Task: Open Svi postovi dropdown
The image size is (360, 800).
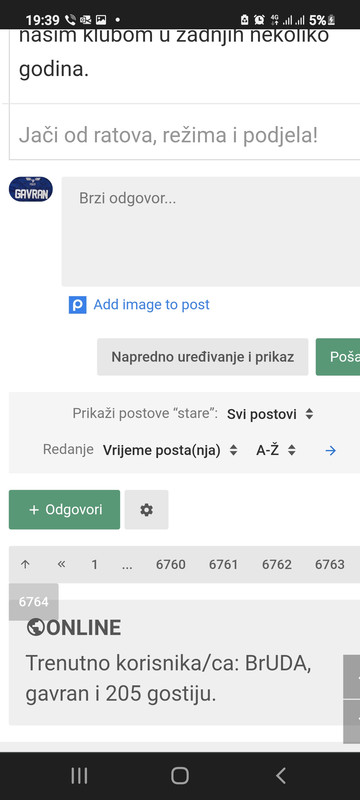Action: tap(270, 414)
